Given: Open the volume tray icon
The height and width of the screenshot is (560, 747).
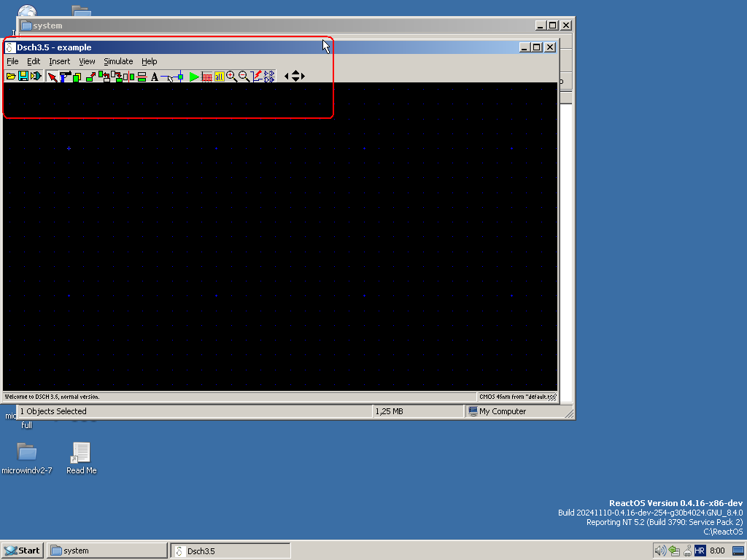Looking at the screenshot, I should (659, 551).
